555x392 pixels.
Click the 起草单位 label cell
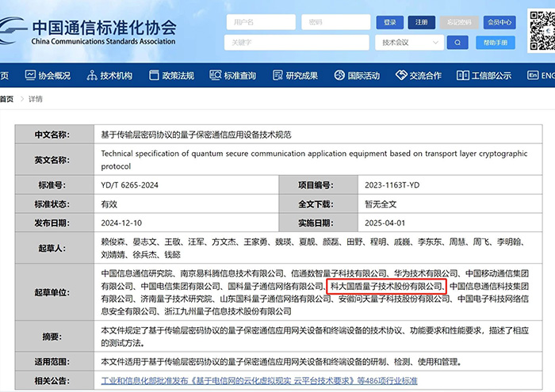point(55,292)
